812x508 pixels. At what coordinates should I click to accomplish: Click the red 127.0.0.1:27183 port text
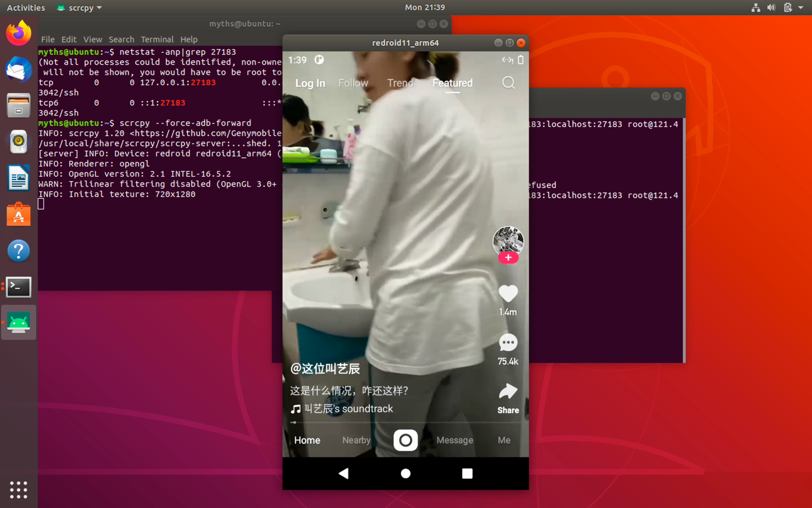click(x=178, y=82)
